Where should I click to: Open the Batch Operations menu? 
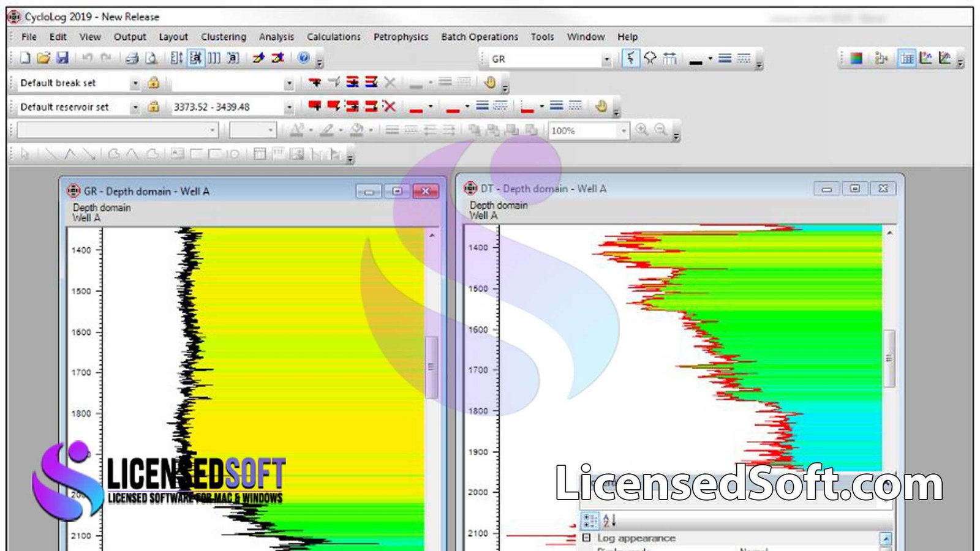[x=480, y=37]
